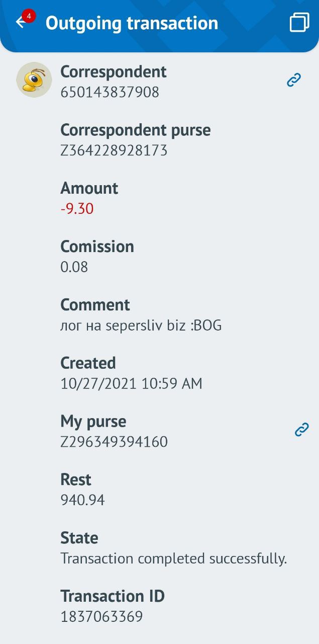
Task: Tap the commission value 0.08
Action: [74, 267]
